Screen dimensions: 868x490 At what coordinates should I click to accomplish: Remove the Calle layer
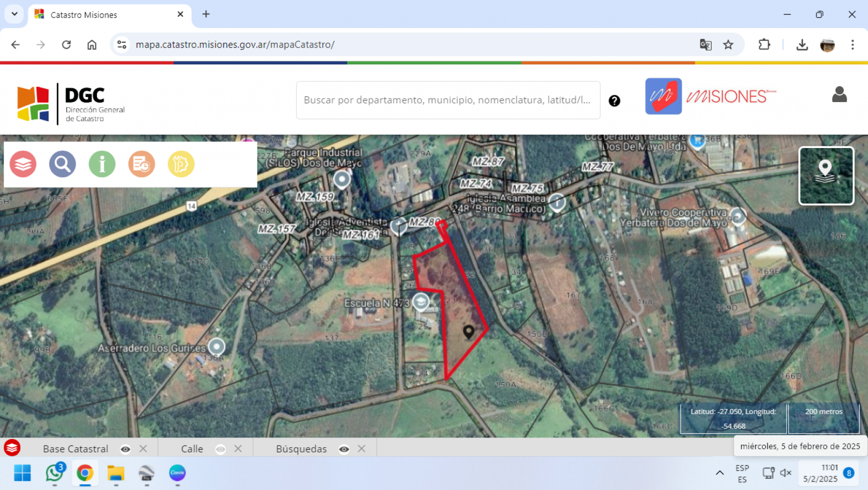pos(238,449)
